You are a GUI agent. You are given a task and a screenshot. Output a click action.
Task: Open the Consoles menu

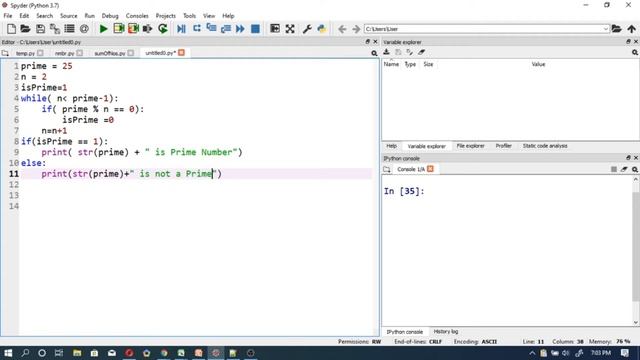point(137,16)
